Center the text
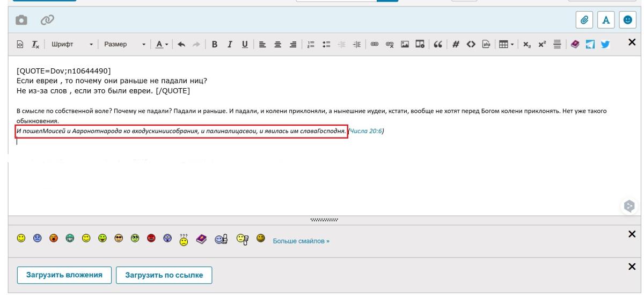The height and width of the screenshot is (295, 644). coord(277,44)
